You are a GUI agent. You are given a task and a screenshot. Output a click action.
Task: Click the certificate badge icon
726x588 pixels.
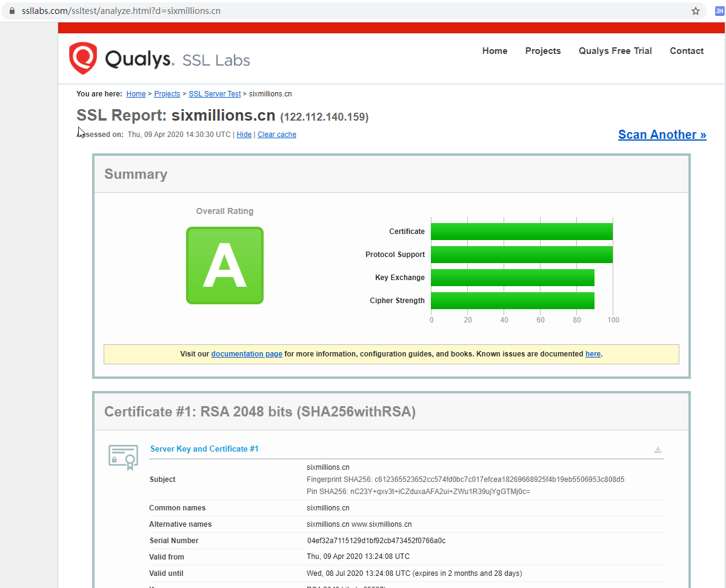tap(123, 457)
